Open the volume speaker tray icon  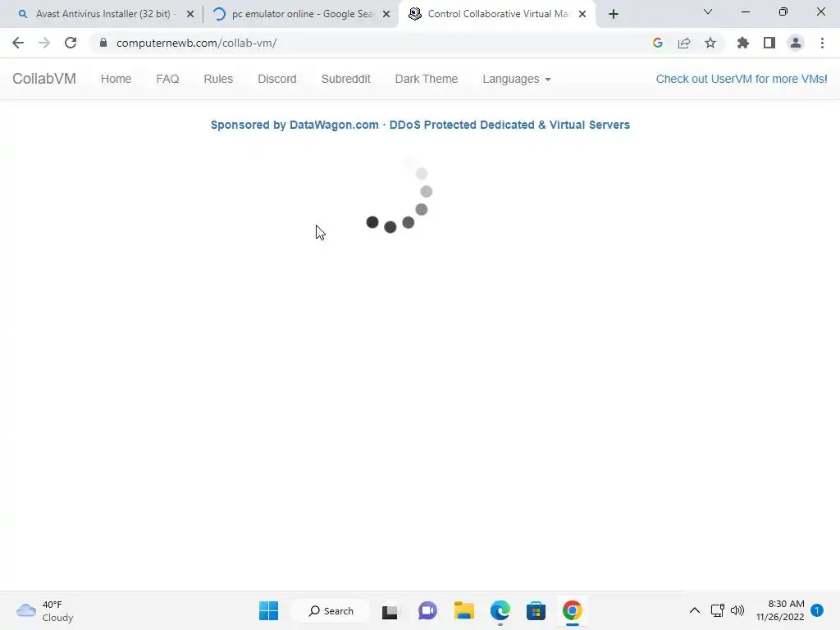tap(737, 610)
